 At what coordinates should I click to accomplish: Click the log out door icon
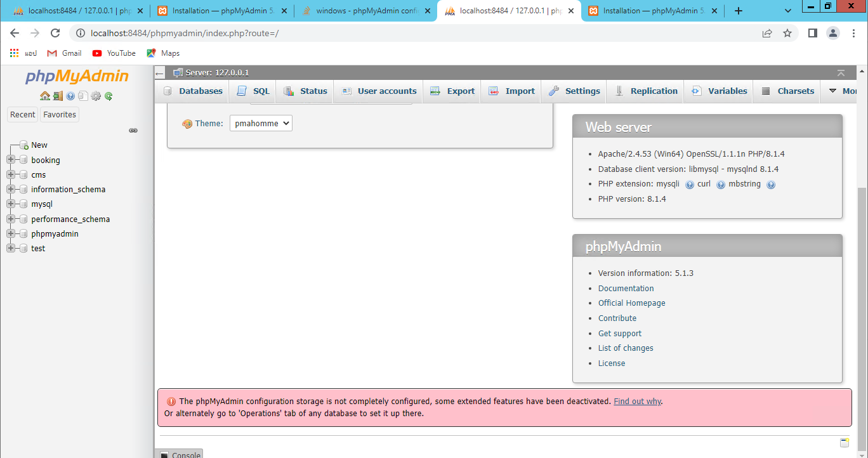click(58, 96)
